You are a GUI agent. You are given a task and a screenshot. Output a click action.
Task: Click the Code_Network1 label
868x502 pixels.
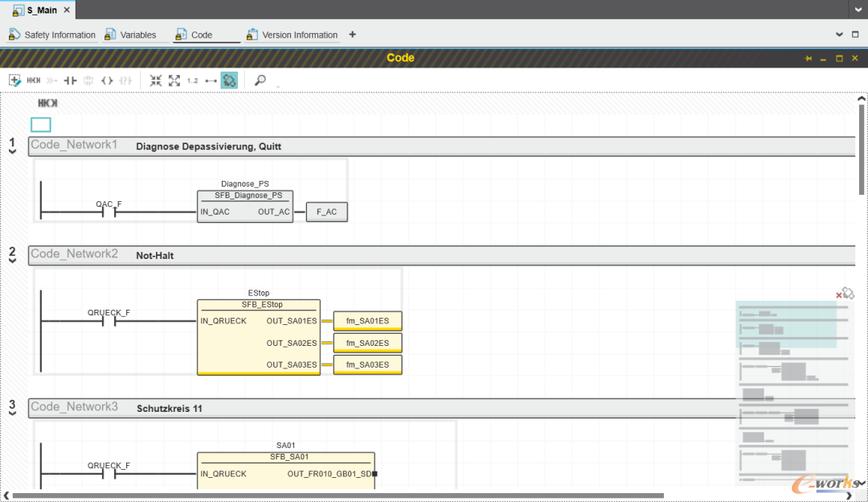click(74, 145)
